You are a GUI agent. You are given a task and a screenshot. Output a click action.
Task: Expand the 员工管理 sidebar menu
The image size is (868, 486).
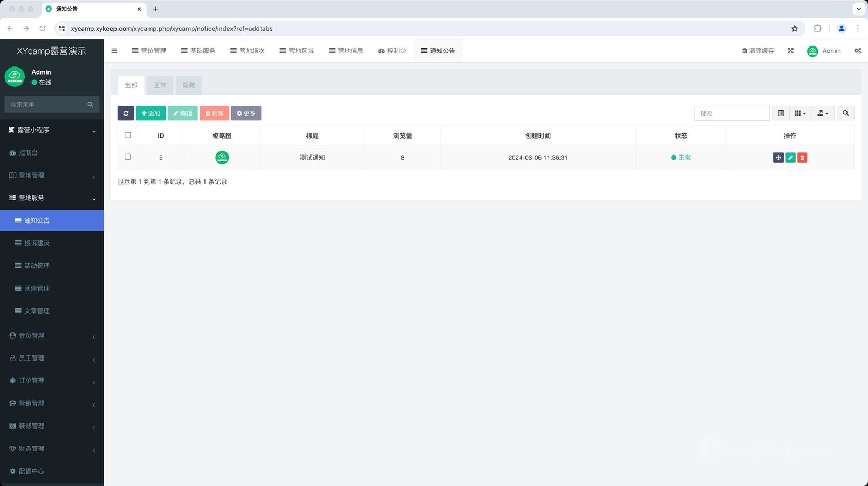coord(52,358)
